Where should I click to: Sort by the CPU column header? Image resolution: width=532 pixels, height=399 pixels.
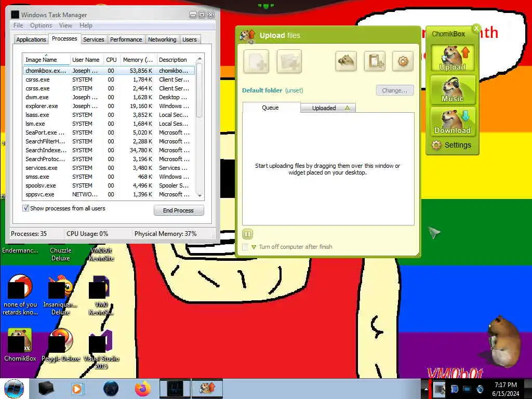[111, 60]
